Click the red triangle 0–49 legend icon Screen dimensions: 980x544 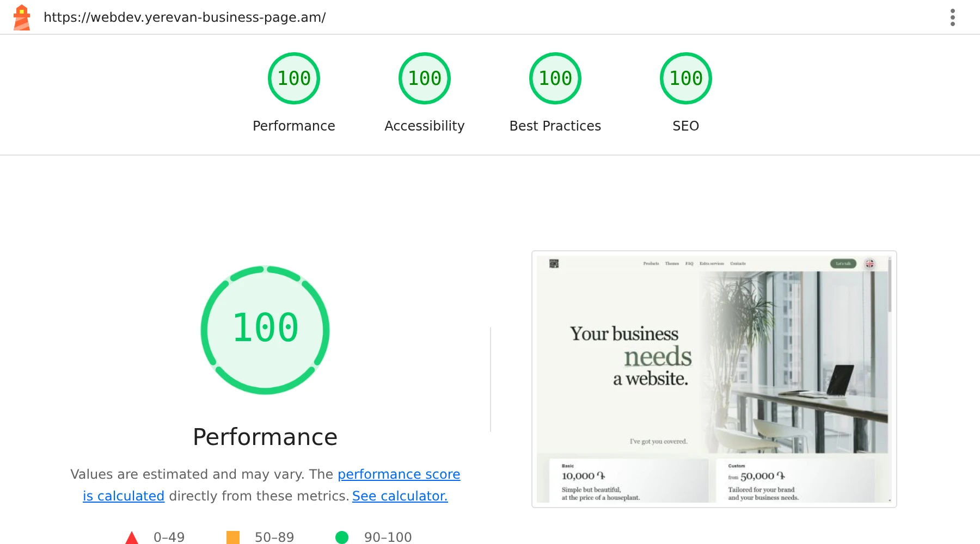click(132, 537)
